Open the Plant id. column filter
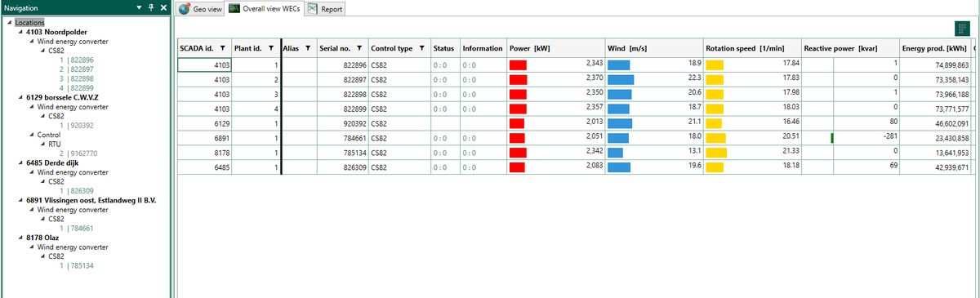 (x=270, y=48)
